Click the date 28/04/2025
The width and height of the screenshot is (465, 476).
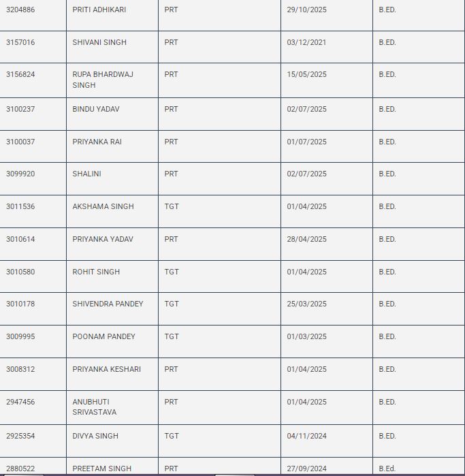click(x=306, y=239)
